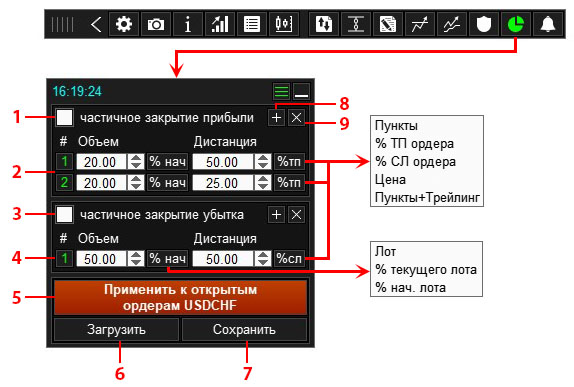Open the green pie partial close icon
The width and height of the screenshot is (574, 387).
(516, 25)
